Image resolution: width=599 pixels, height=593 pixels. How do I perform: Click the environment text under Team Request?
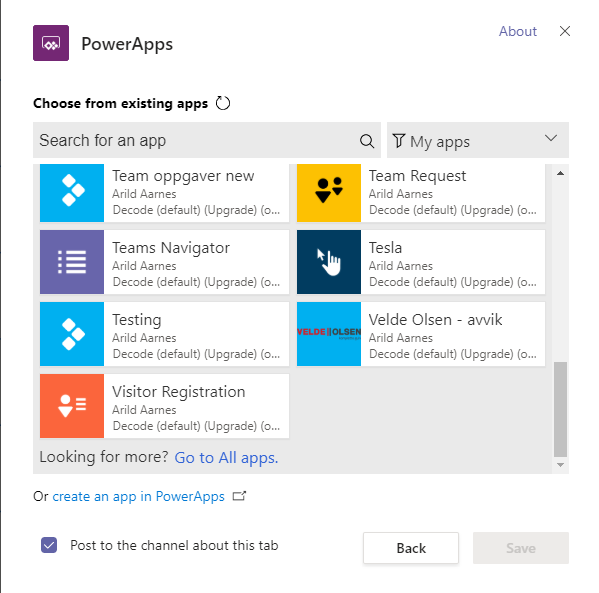coord(453,210)
